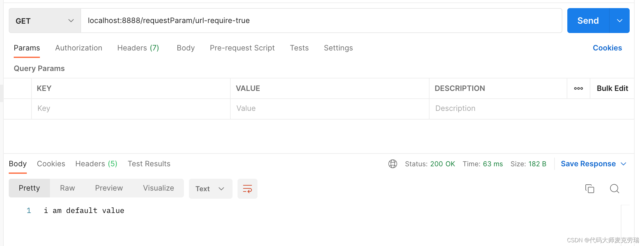Select the Preview view mode

(109, 188)
